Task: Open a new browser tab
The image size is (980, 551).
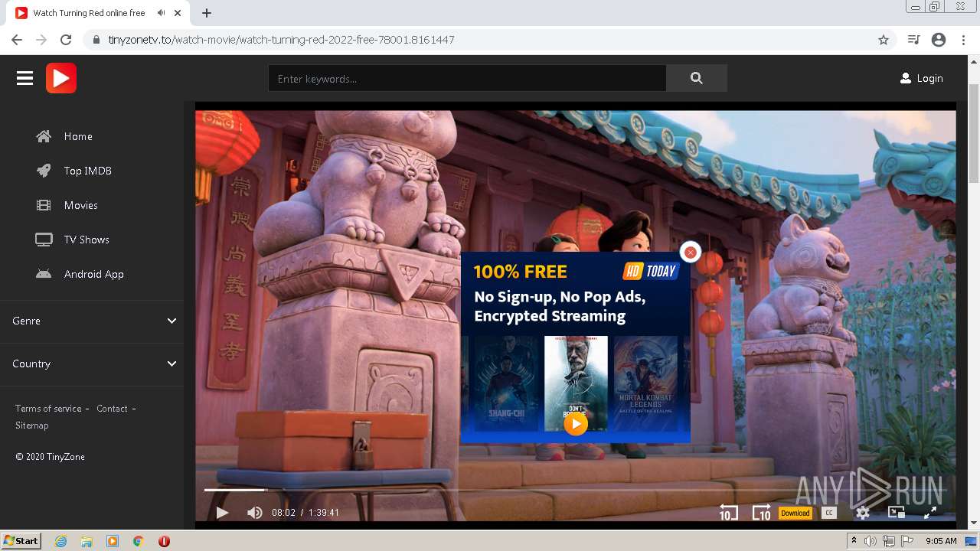Action: (x=207, y=13)
